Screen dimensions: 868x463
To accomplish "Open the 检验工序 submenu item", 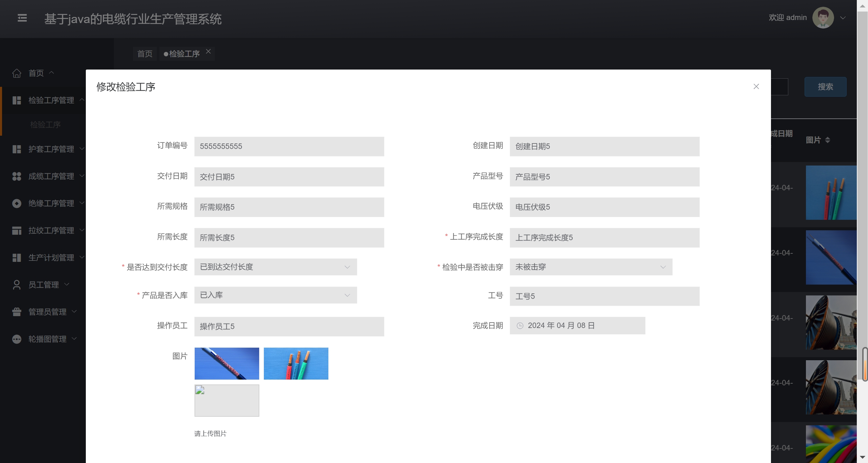I will click(45, 125).
